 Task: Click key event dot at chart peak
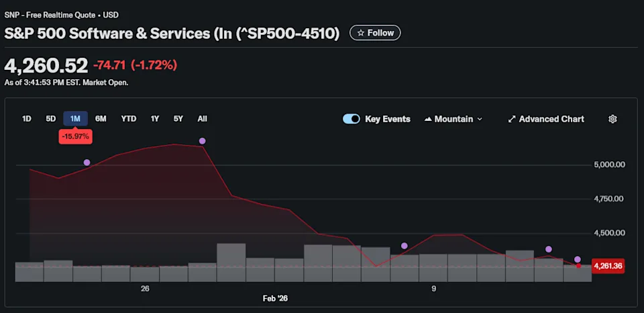(x=202, y=141)
